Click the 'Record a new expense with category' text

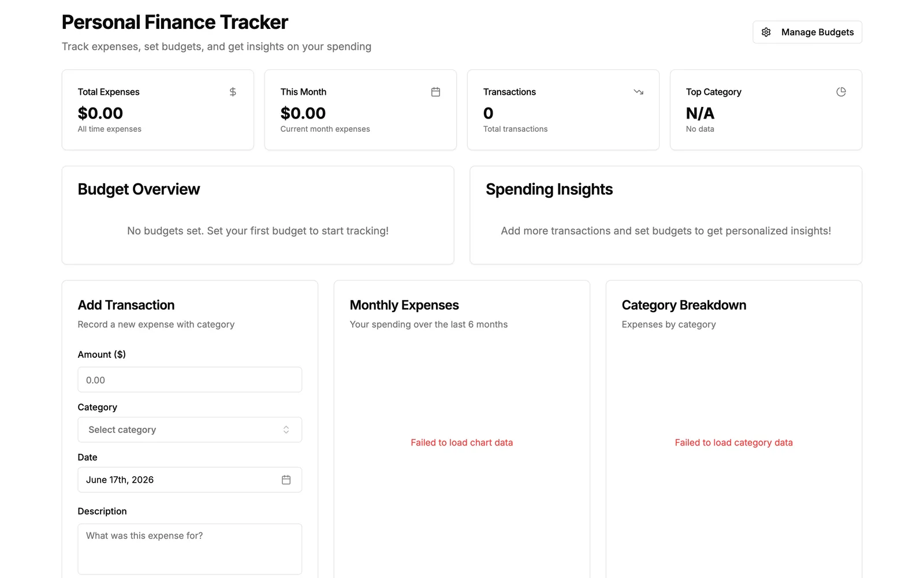156,324
